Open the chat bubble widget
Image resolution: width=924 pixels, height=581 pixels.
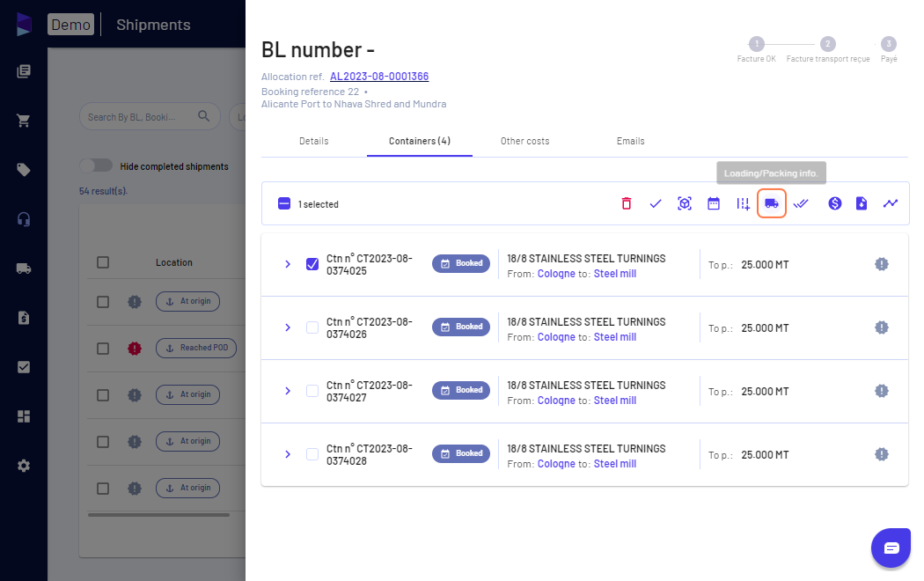point(891,548)
